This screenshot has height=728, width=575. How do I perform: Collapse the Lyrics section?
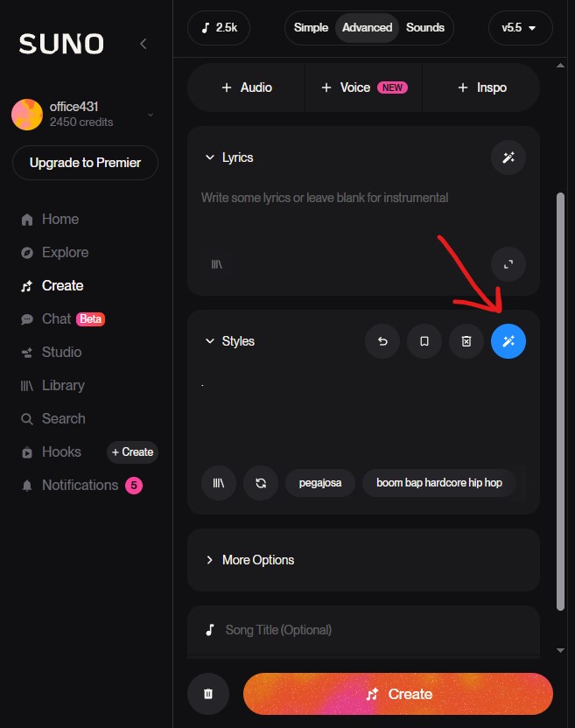[x=210, y=157]
